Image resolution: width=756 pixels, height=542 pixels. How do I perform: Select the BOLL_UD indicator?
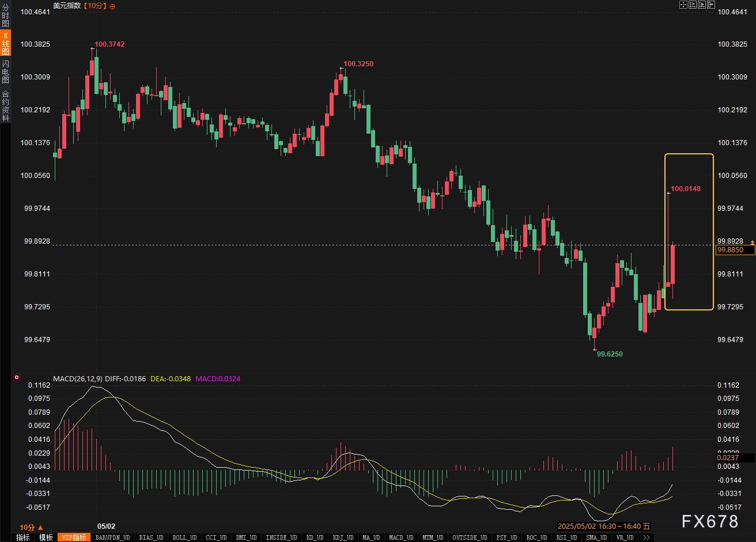click(184, 537)
